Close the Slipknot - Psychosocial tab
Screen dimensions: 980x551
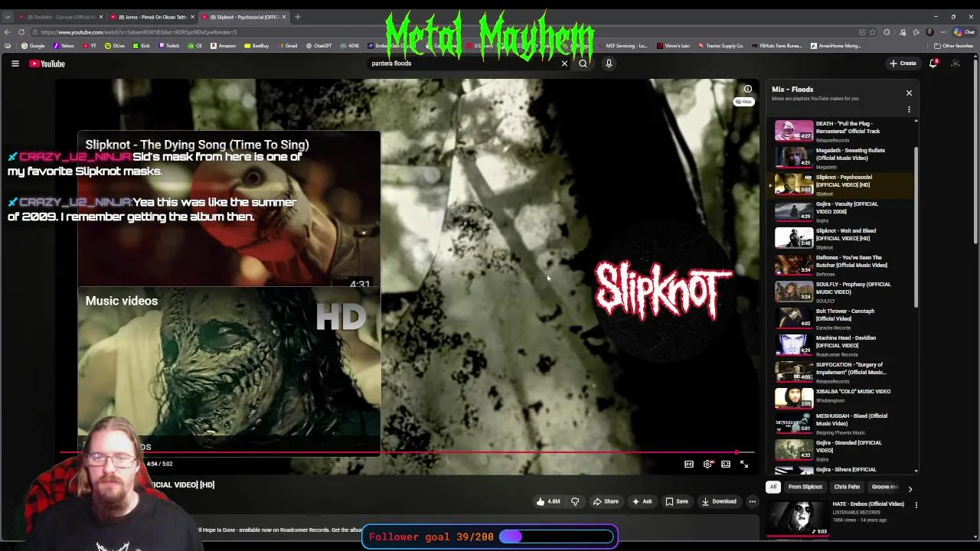coord(284,17)
